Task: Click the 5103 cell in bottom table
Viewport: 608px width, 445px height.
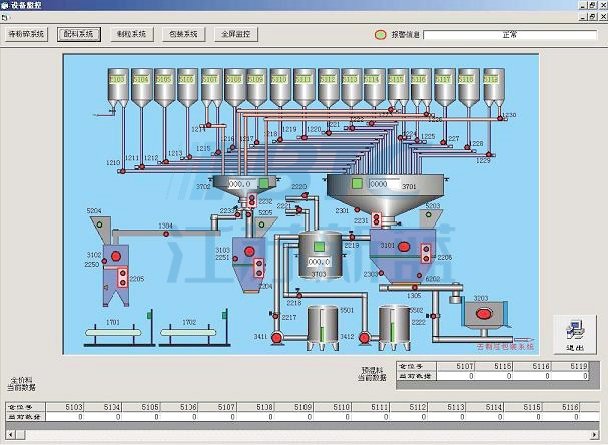Action: (x=74, y=407)
